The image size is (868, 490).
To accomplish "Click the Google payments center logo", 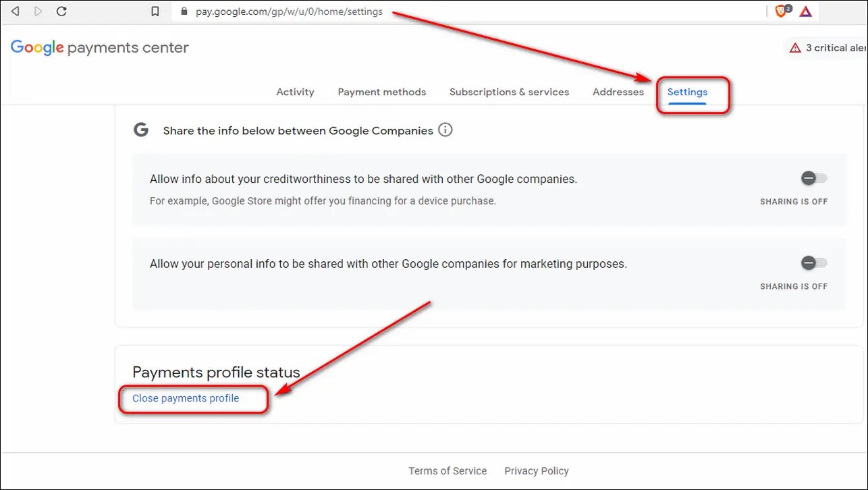I will [x=100, y=48].
